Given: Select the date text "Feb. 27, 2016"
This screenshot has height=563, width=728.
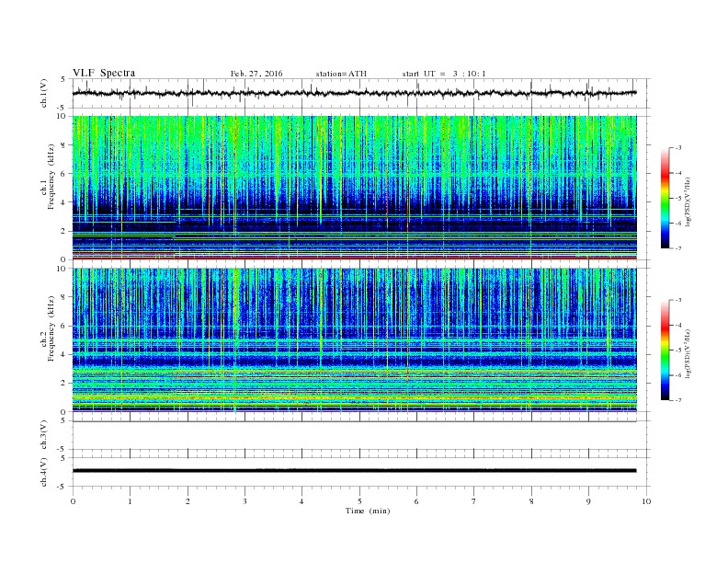Looking at the screenshot, I should [x=256, y=74].
